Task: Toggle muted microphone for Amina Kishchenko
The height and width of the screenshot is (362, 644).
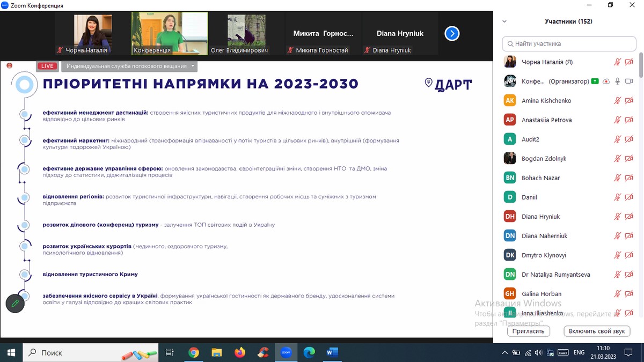Action: [x=618, y=101]
